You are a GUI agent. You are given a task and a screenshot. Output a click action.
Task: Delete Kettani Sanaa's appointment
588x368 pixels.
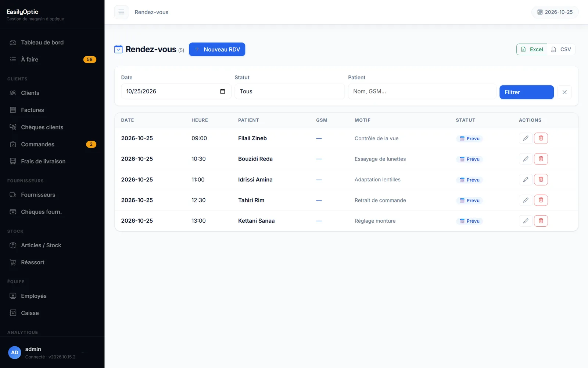tap(541, 221)
